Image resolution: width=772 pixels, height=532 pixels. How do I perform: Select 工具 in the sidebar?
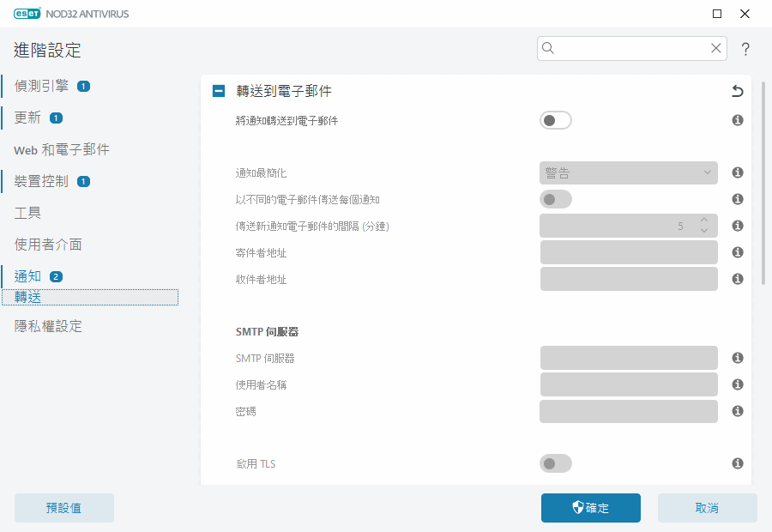27,212
